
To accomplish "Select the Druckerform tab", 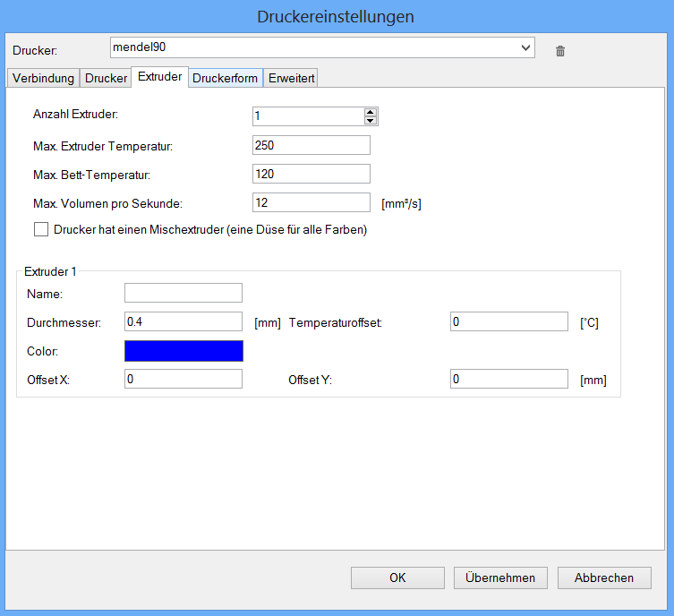I will tap(225, 78).
